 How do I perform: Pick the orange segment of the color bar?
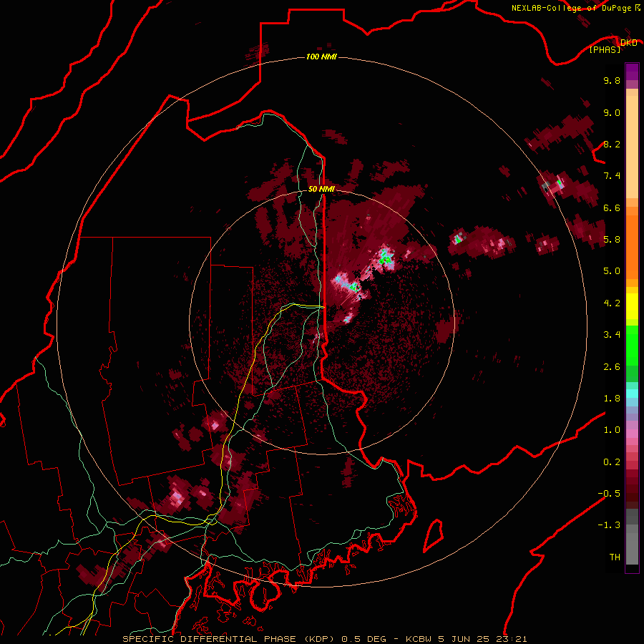click(632, 248)
